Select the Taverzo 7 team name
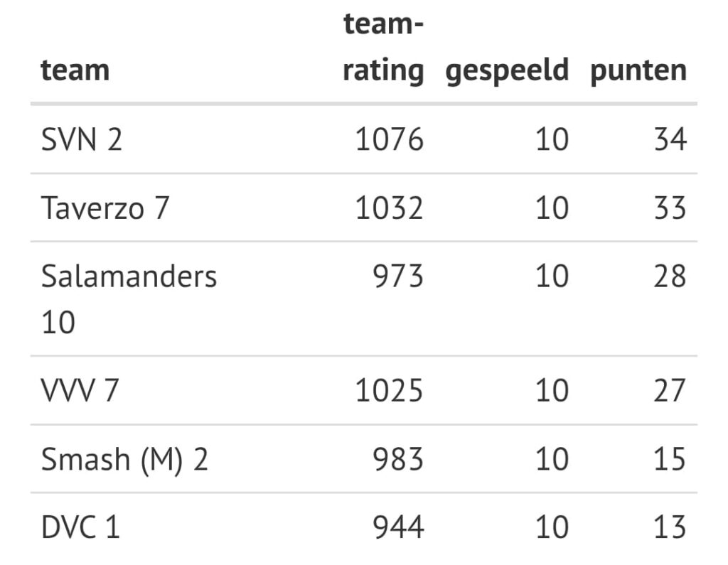 (105, 208)
